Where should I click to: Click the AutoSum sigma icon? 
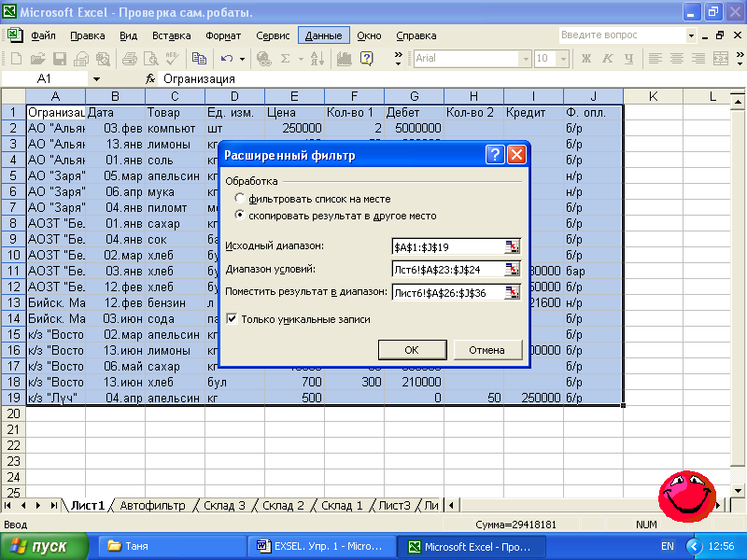286,58
